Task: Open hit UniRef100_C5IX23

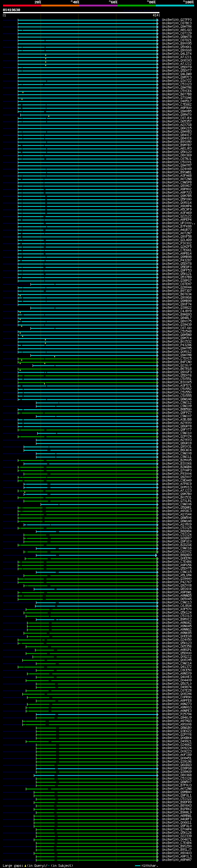Action: click(x=177, y=84)
